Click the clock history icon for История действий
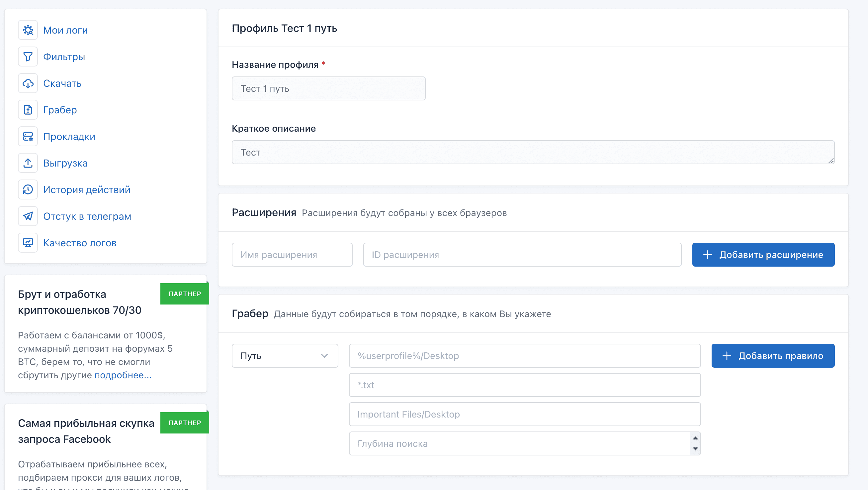This screenshot has height=490, width=868. tap(28, 190)
